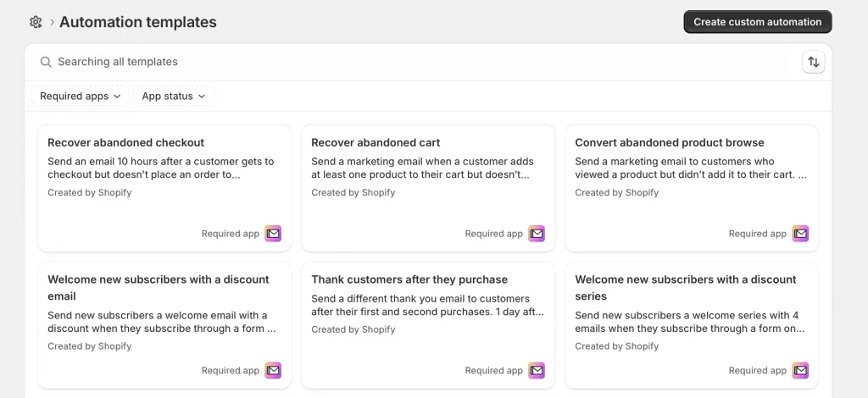Click email app icon on Recover abandoned checkout

pos(273,234)
